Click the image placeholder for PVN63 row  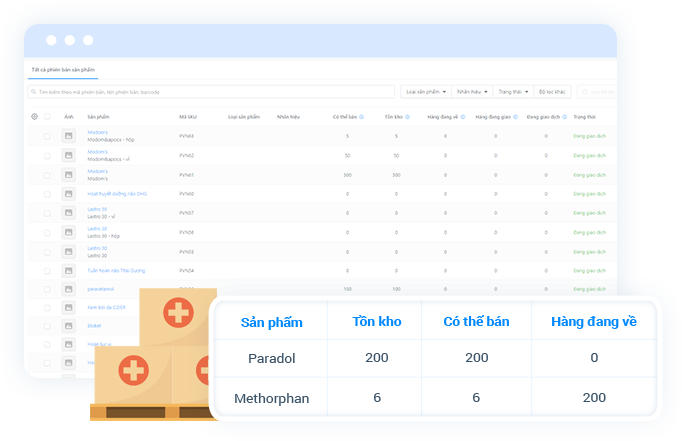pos(68,136)
